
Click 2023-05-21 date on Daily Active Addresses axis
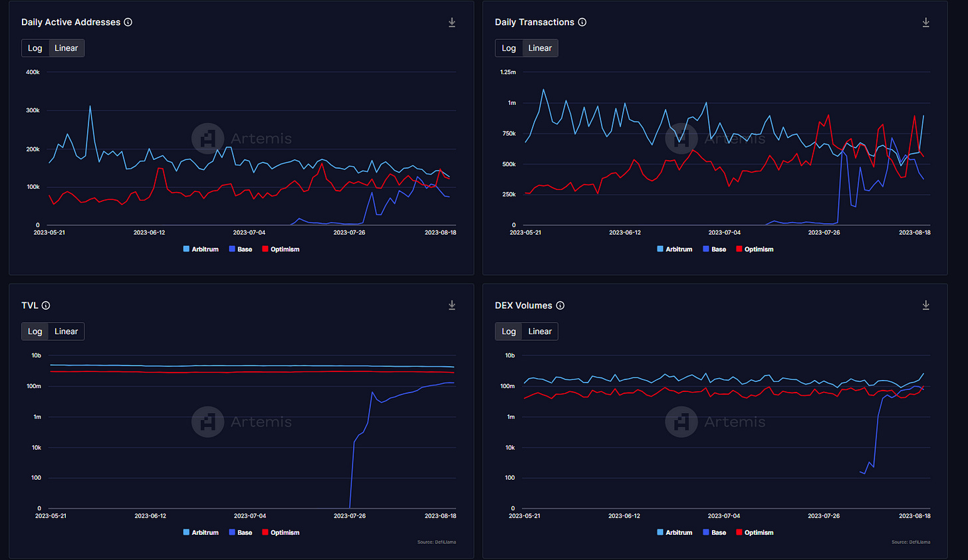pyautogui.click(x=49, y=233)
